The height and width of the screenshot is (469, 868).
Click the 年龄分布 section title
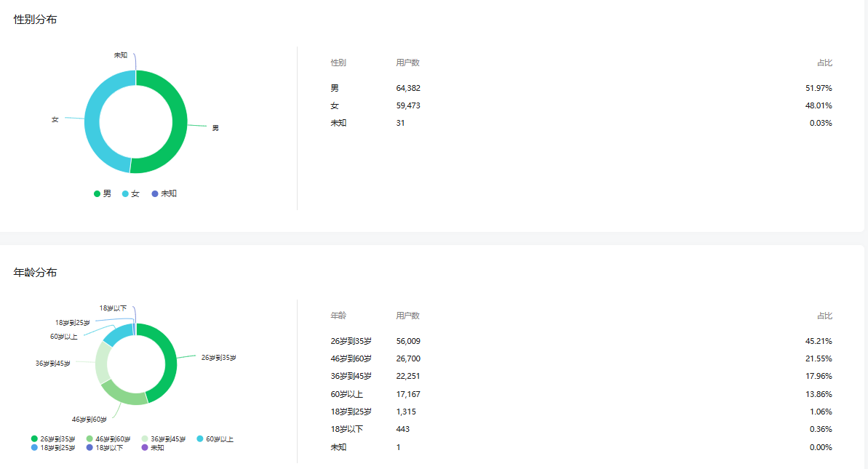click(x=36, y=273)
